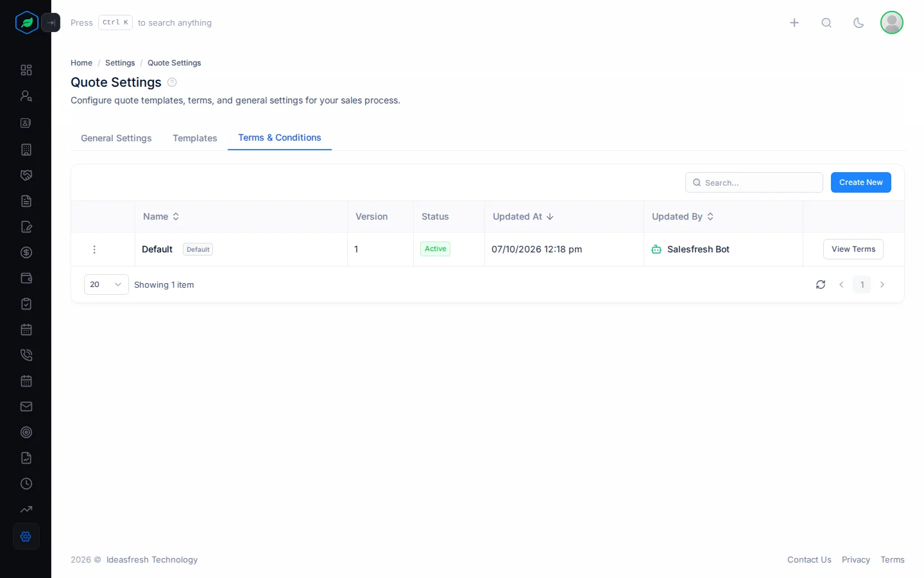Screen dimensions: 924x578
Task: Open the dashboard grid icon in sidebar
Action: pyautogui.click(x=26, y=70)
